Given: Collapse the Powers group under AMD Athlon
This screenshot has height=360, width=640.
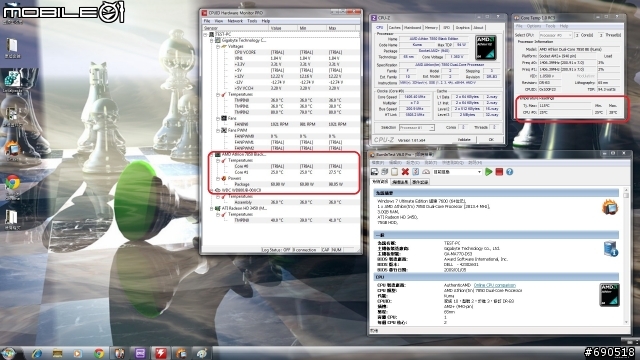Looking at the screenshot, I should point(218,178).
